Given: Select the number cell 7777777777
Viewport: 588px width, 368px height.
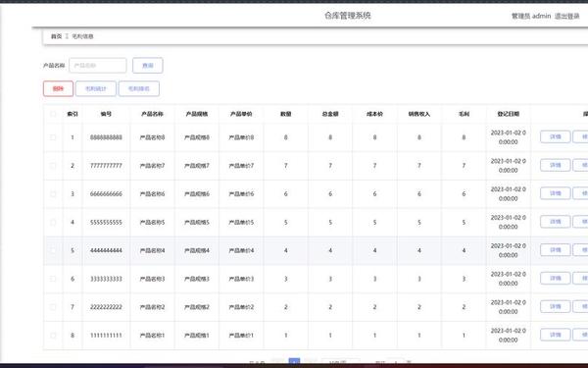Looking at the screenshot, I should click(106, 166).
